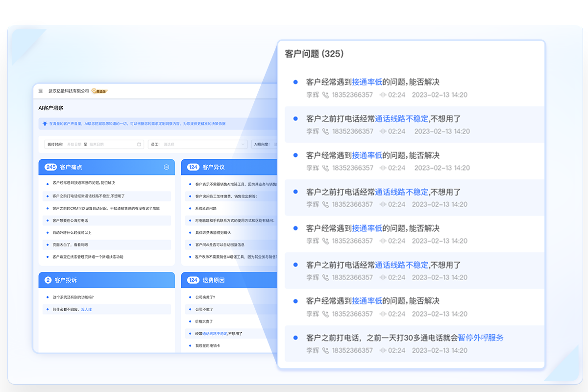Click the 没人理 link in 客户投诉

[86, 309]
